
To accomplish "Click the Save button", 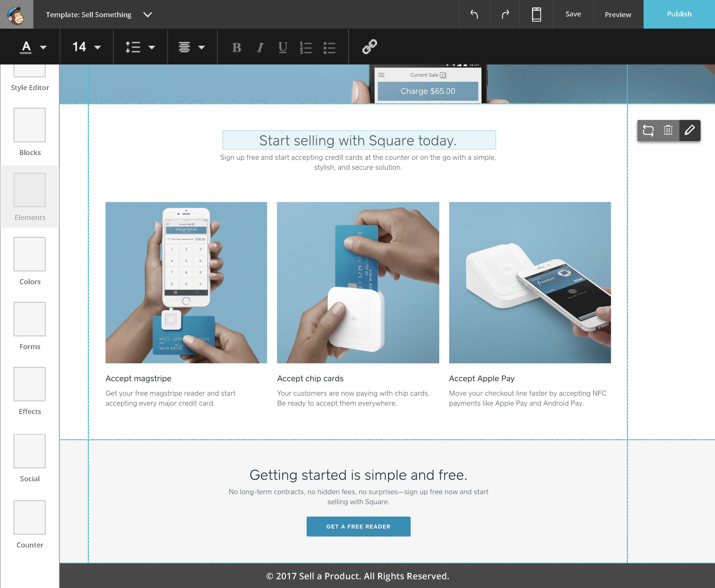I will 573,14.
